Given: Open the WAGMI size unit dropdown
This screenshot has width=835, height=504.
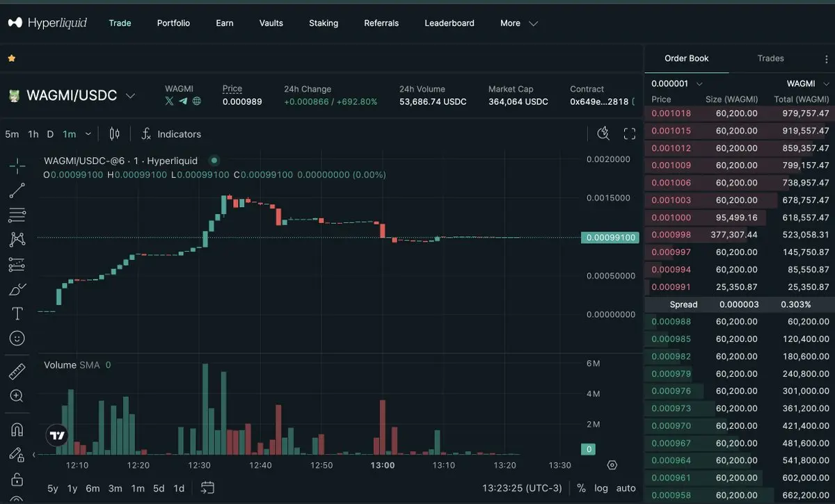Looking at the screenshot, I should click(x=808, y=83).
